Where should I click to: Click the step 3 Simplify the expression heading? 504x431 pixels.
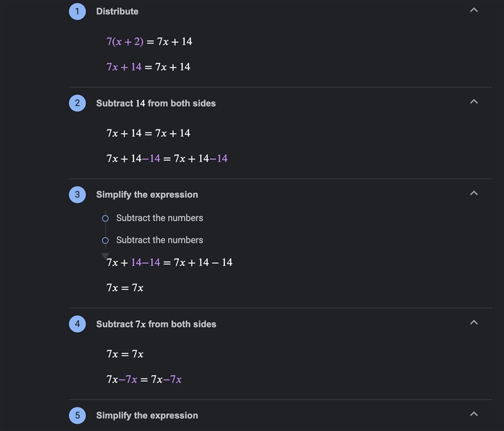click(147, 195)
